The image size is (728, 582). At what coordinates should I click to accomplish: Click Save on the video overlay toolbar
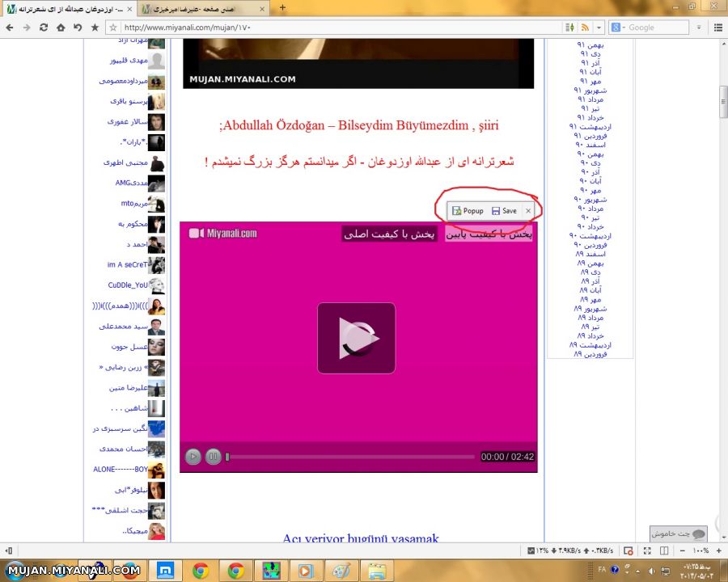coord(504,211)
